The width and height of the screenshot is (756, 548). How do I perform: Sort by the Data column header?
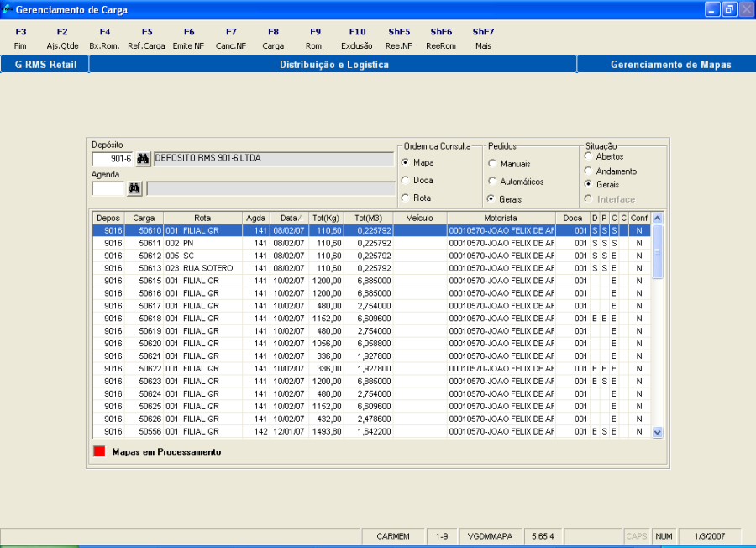pos(291,218)
